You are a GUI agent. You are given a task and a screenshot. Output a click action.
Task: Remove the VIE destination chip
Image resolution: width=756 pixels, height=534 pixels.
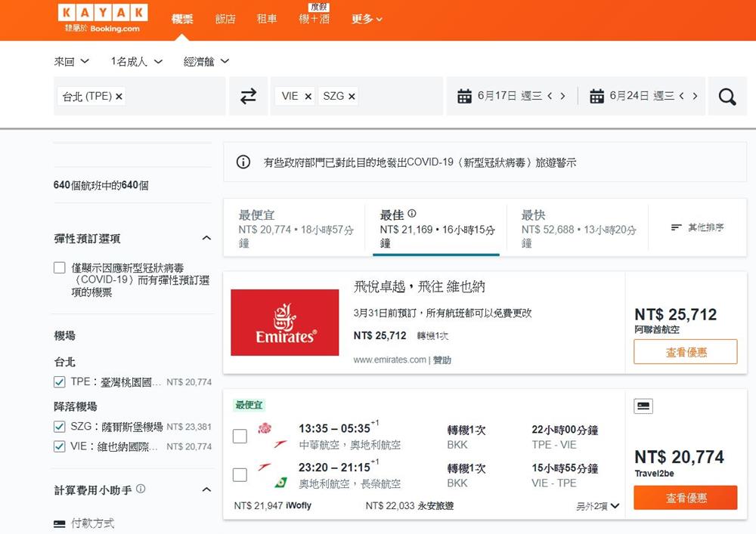click(x=308, y=97)
